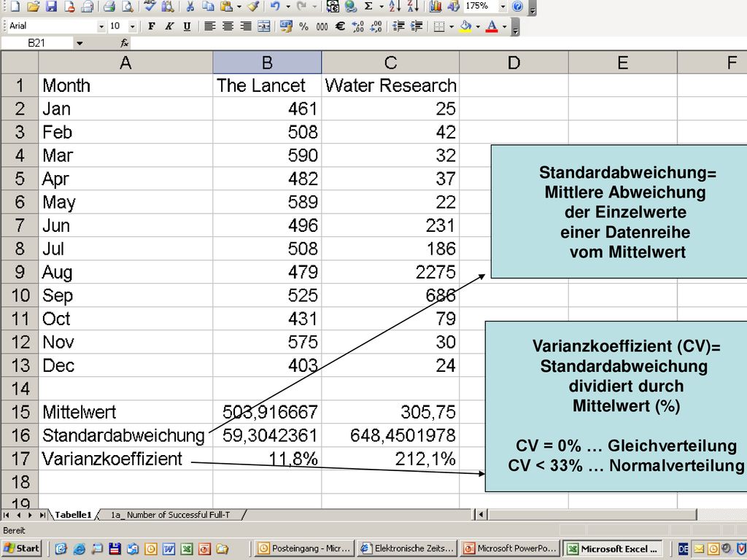Switch to the Elektronische Zeits... taskbar window

[407, 548]
